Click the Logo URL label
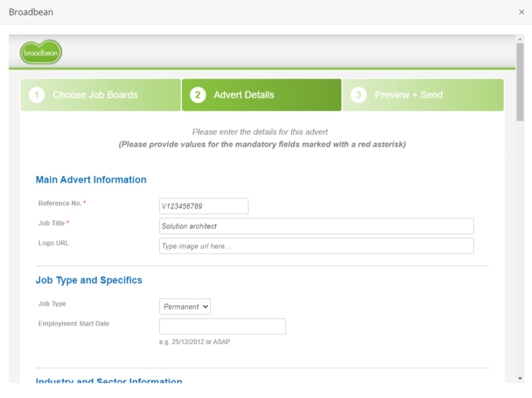Viewport: 532px width, 398px height. coord(54,243)
